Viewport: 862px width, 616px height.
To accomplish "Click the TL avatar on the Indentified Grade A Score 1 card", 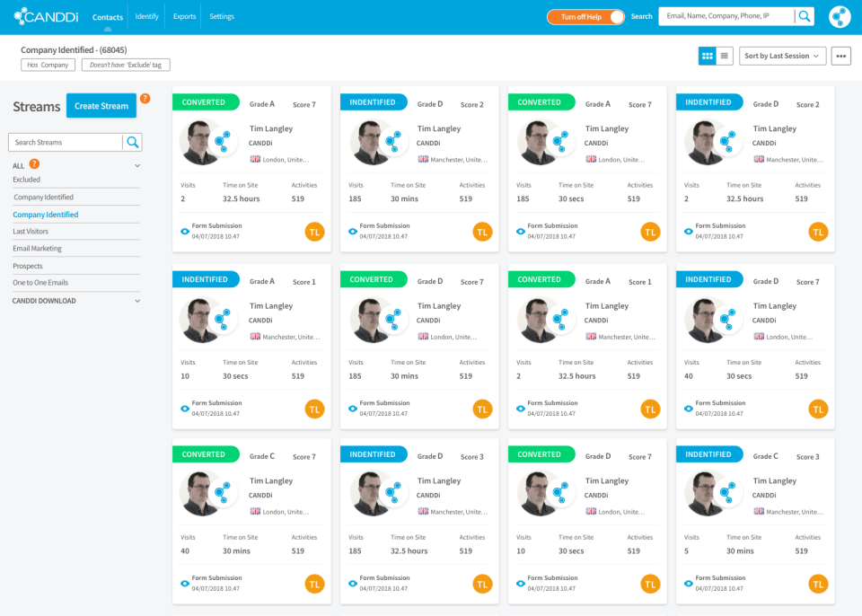I will coord(314,409).
